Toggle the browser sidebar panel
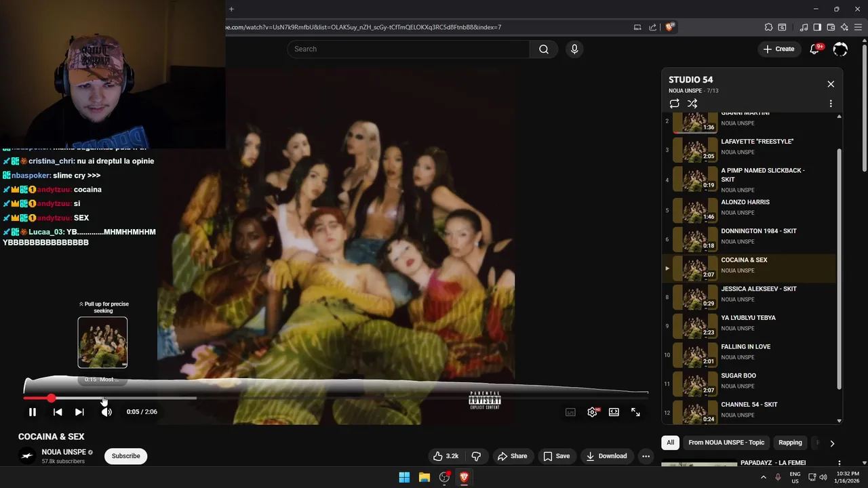 (x=817, y=27)
